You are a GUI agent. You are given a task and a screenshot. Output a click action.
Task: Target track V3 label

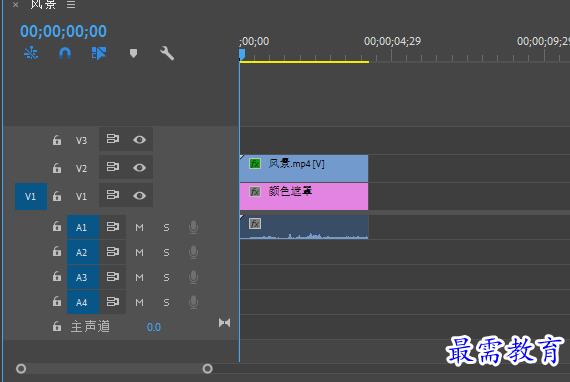81,140
